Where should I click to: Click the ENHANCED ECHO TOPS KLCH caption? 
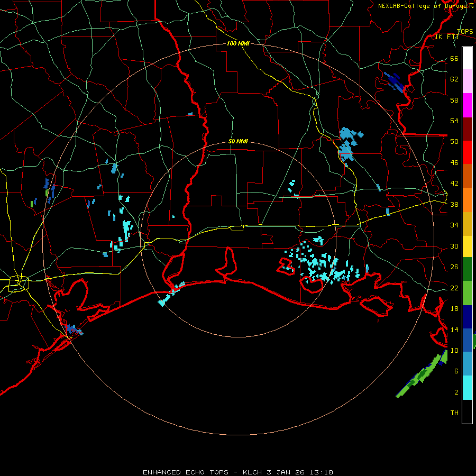pyautogui.click(x=238, y=472)
